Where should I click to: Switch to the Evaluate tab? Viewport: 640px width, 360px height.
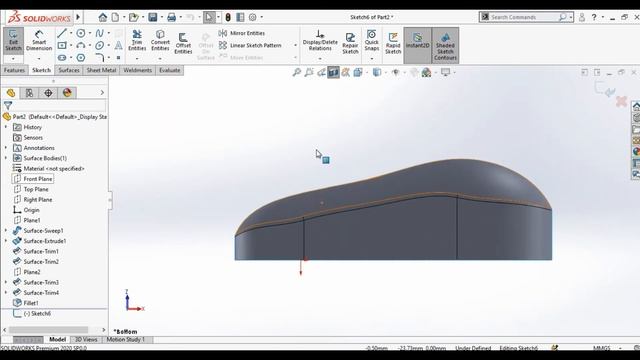pos(170,70)
